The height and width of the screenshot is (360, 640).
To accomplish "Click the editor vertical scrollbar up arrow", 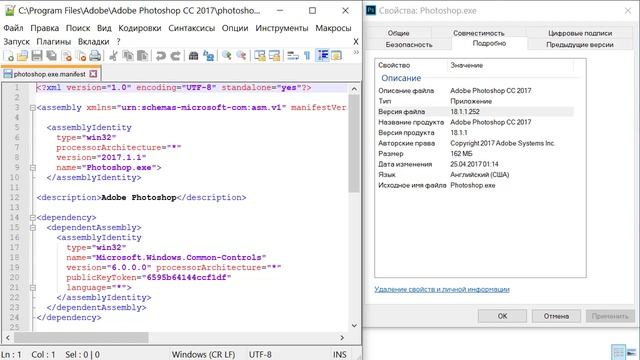I will point(354,89).
